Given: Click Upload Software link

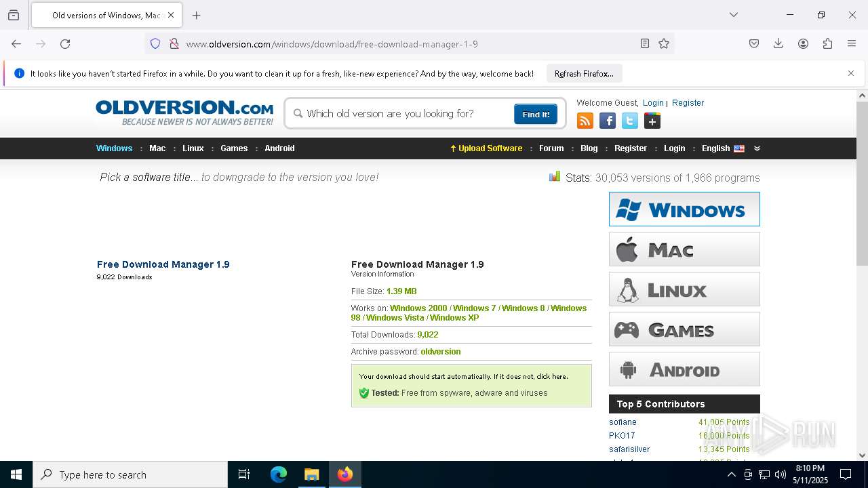Looking at the screenshot, I should click(486, 148).
